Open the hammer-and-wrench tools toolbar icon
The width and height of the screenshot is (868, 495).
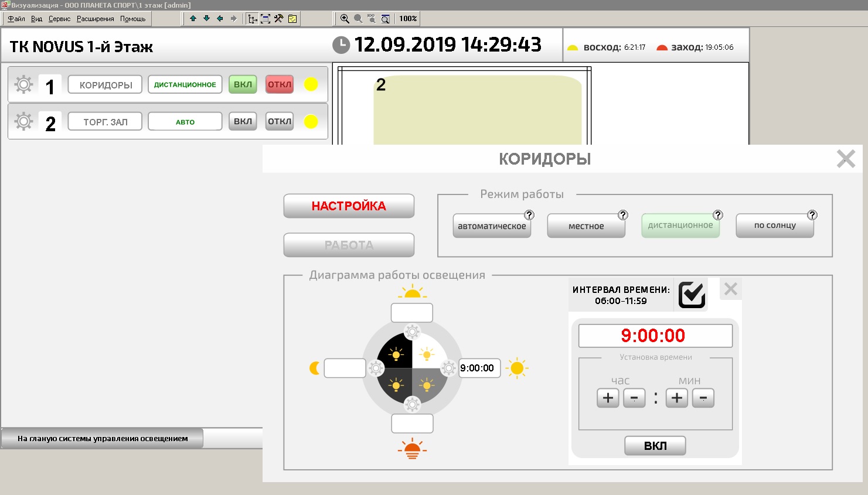click(x=279, y=19)
